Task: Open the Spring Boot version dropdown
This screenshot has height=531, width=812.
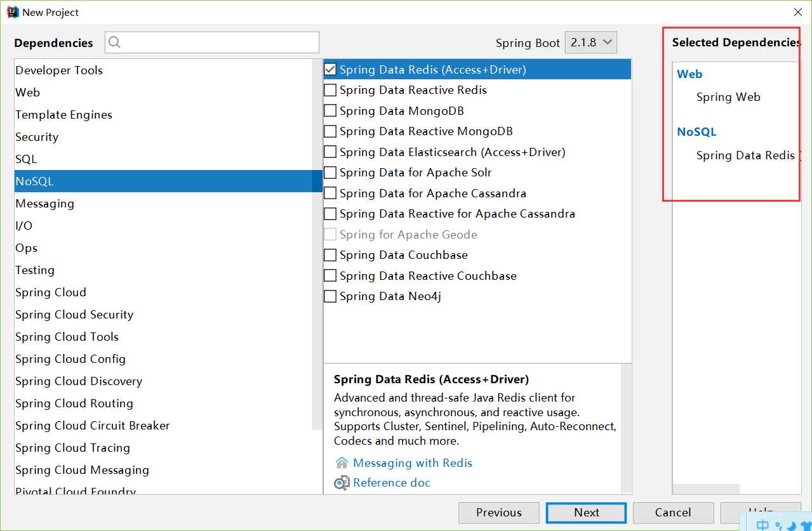Action: pos(590,43)
